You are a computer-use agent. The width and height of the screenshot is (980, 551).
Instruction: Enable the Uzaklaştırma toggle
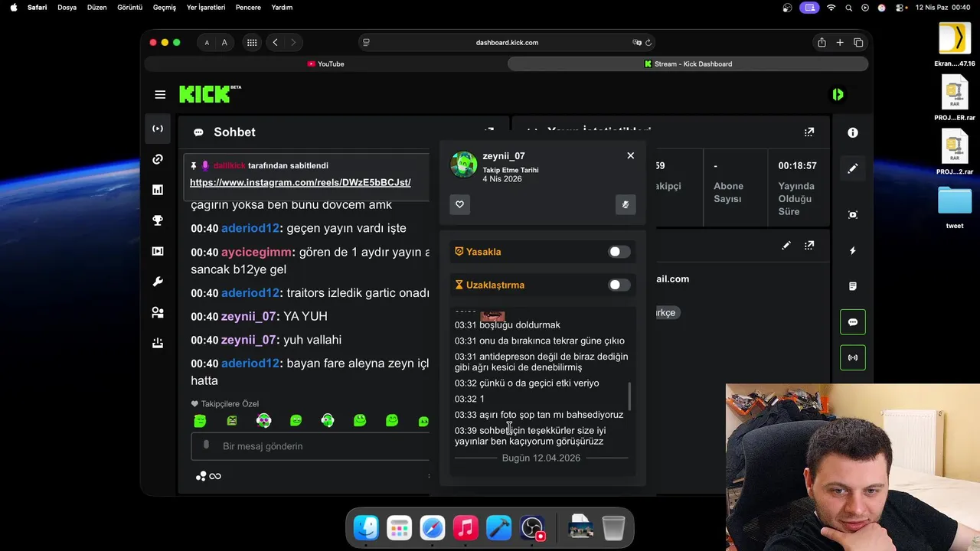pos(619,285)
